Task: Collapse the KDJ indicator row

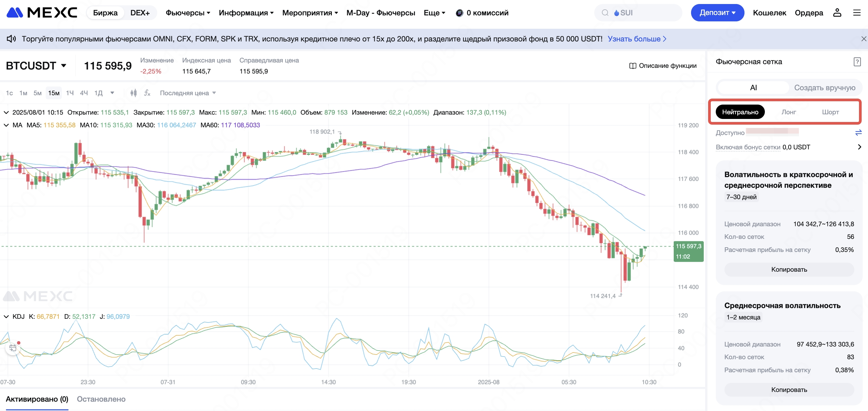Action: pos(6,316)
